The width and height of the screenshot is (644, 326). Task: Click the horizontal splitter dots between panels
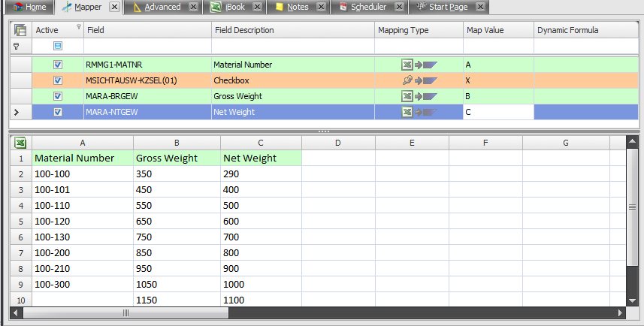tap(324, 131)
